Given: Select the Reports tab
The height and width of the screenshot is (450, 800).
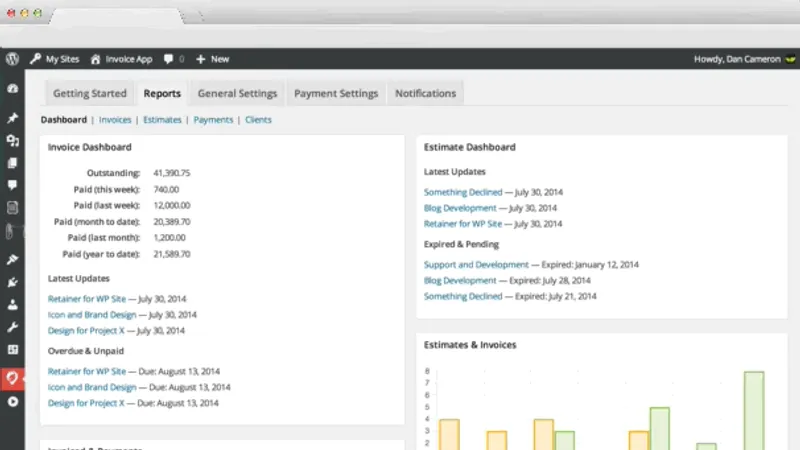Looking at the screenshot, I should (162, 93).
